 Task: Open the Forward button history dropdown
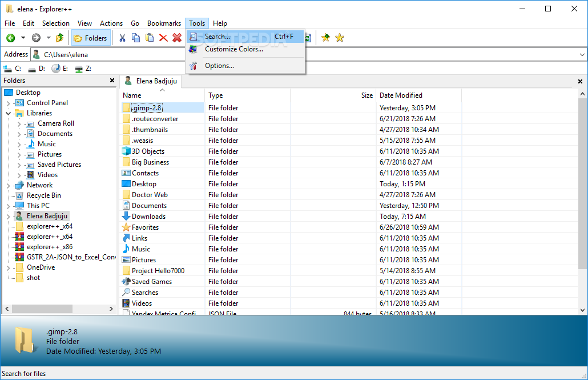tap(49, 38)
